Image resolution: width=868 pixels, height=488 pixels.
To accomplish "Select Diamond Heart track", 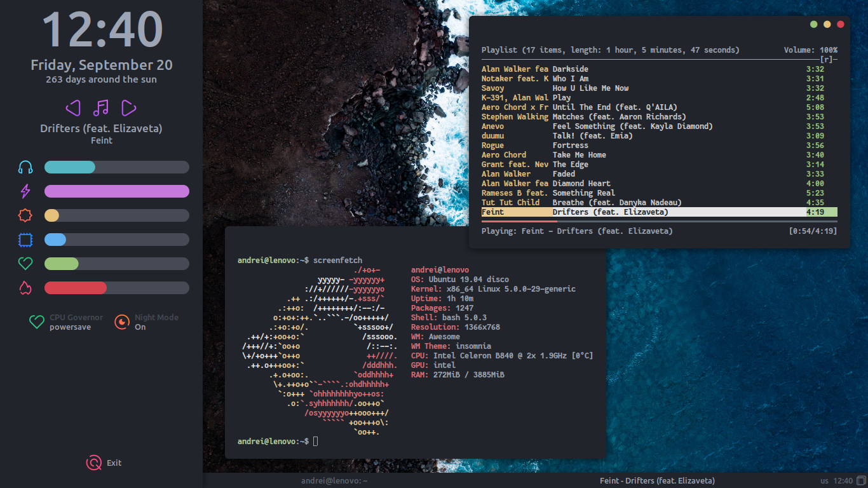I will pos(660,184).
